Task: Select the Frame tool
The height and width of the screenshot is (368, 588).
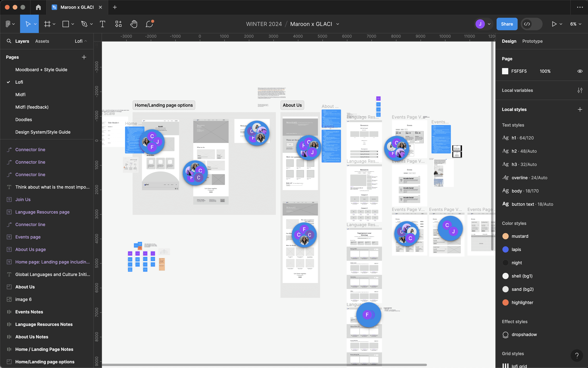Action: (47, 24)
